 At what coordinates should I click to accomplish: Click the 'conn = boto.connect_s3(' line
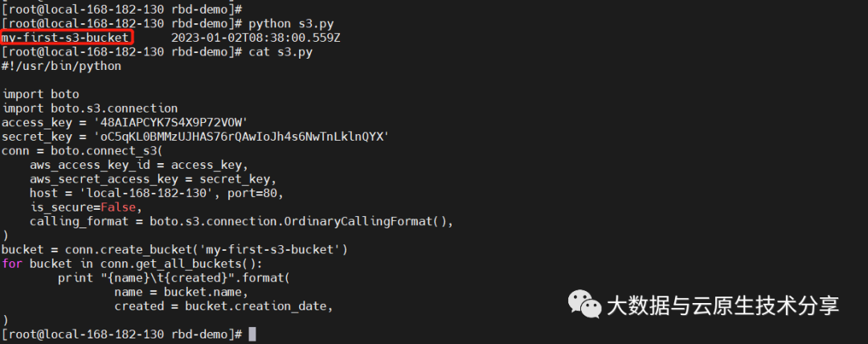(83, 150)
